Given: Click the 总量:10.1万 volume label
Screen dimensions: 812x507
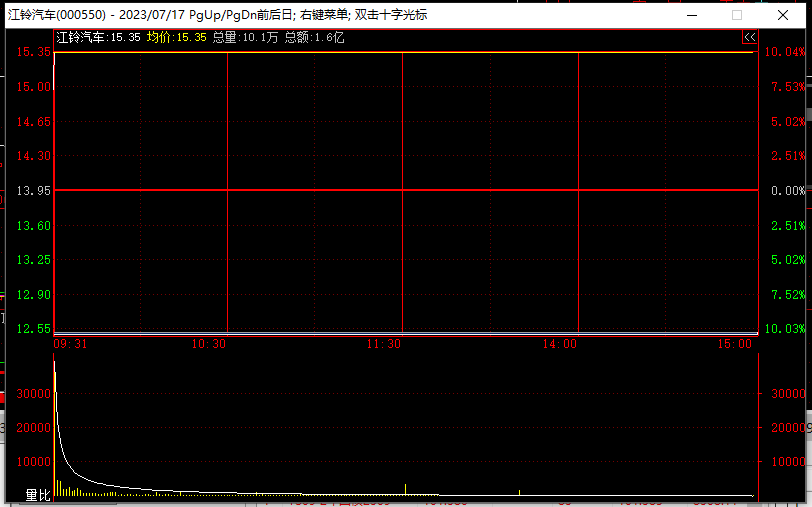Looking at the screenshot, I should click(x=245, y=37).
